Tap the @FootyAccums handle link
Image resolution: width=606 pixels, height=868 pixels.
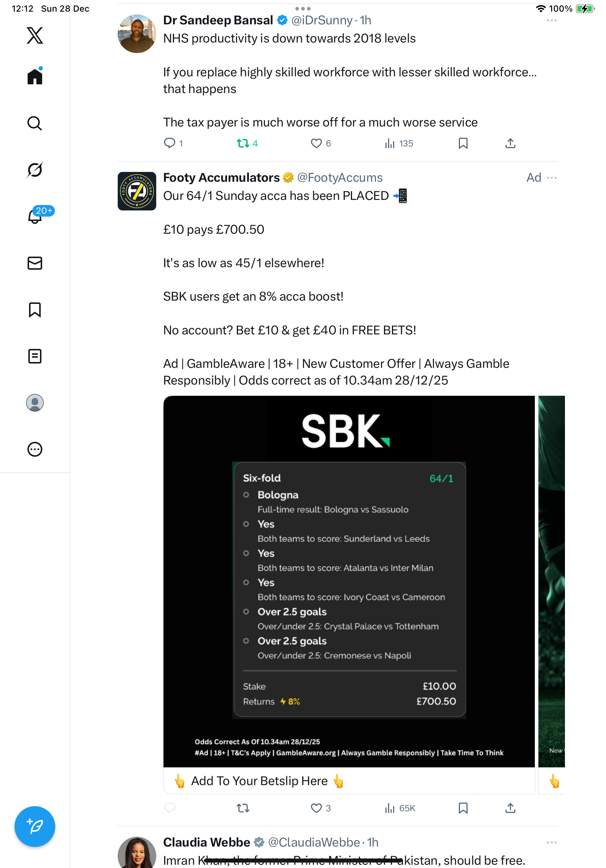coord(340,178)
